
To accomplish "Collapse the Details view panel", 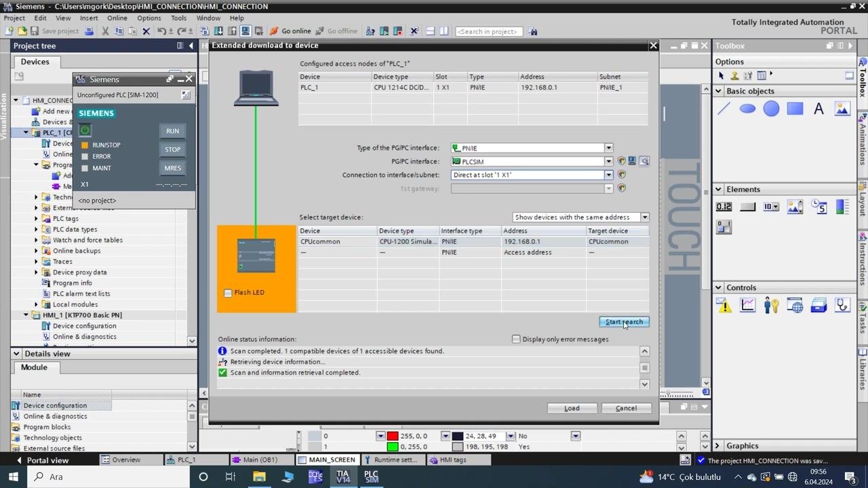I will click(16, 354).
